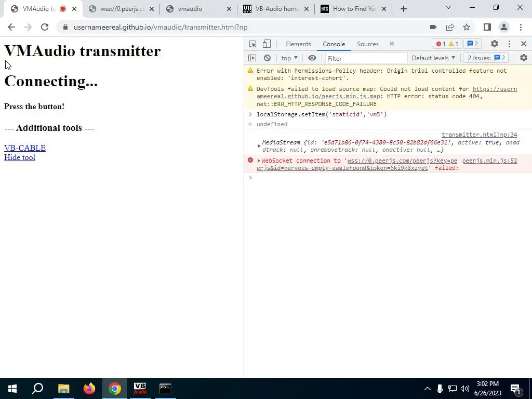
Task: Focus the console Filter field
Action: point(366,58)
